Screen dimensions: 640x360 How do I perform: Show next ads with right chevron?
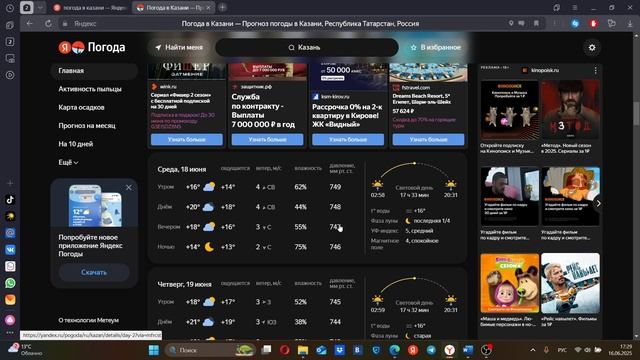[x=598, y=203]
